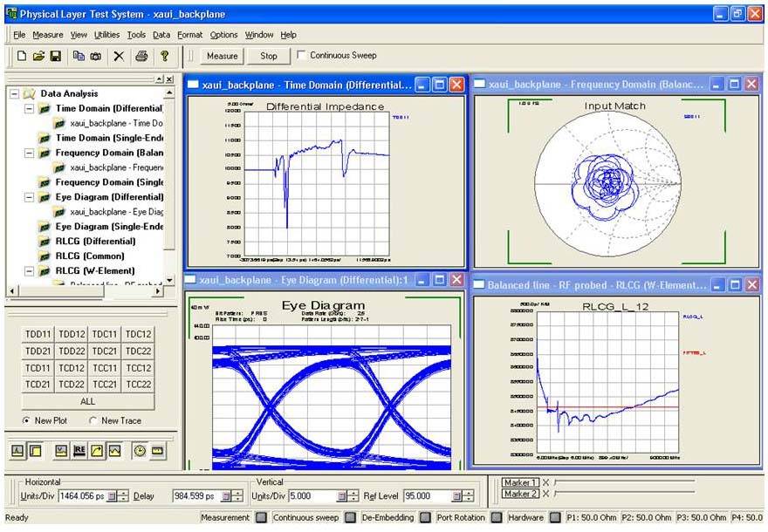Screen dimensions: 768x532
Task: Select the New Plot radio button
Action: click(26, 420)
